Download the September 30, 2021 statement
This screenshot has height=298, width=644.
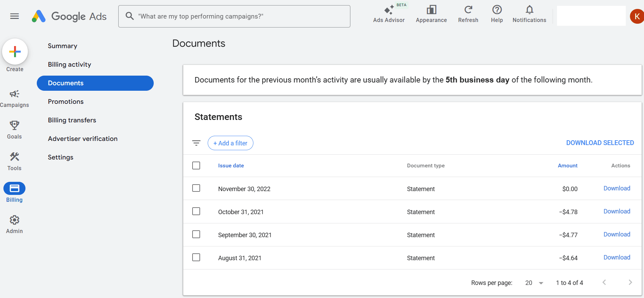(617, 234)
